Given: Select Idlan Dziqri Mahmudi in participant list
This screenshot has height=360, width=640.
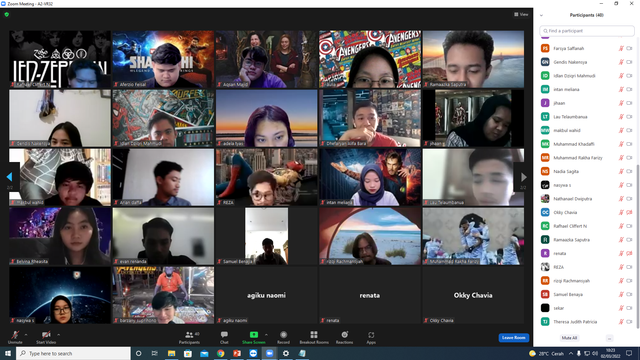Looking at the screenshot, I should 587,76.
